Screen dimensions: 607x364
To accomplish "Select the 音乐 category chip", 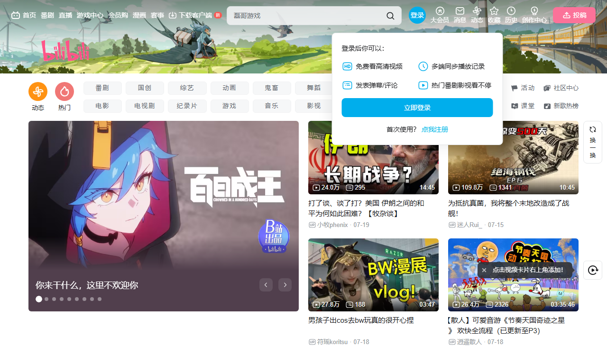I will (x=272, y=106).
